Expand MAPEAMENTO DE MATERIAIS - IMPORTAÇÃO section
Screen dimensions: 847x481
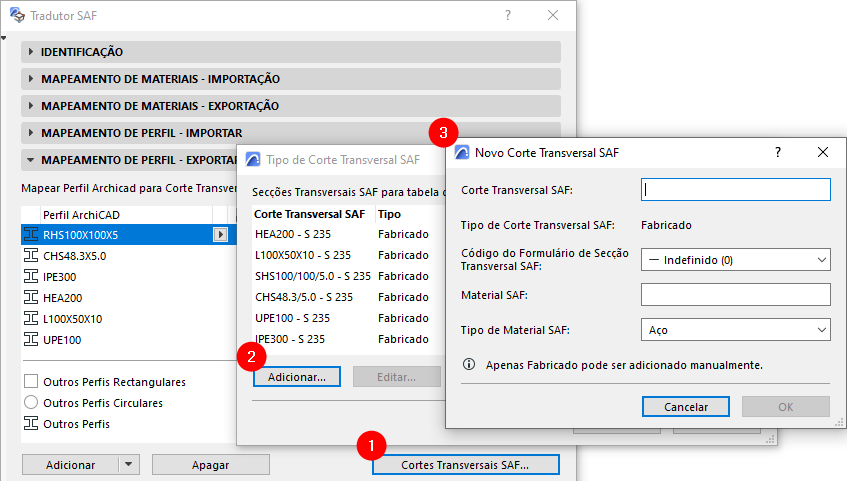pos(30,79)
